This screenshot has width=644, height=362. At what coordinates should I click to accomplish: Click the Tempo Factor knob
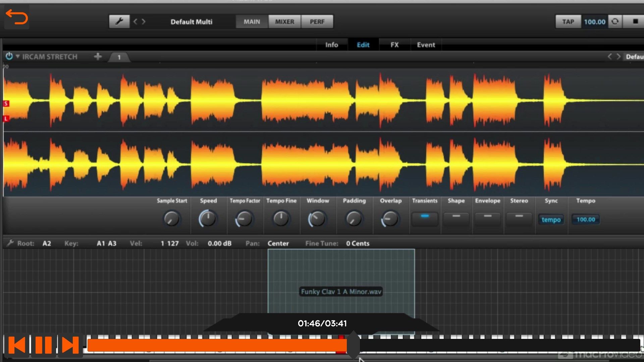pos(245,219)
